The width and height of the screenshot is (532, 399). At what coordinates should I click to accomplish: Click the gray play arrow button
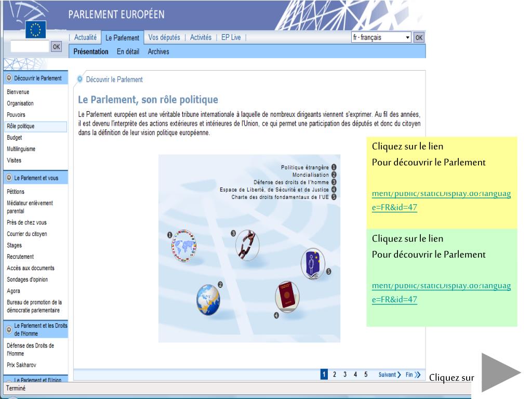[501, 373]
